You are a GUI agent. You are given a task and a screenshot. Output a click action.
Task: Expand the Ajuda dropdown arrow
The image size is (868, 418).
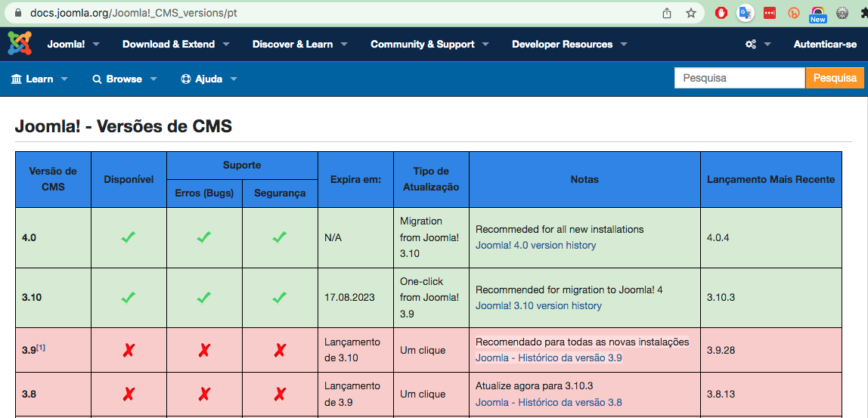[x=234, y=79]
